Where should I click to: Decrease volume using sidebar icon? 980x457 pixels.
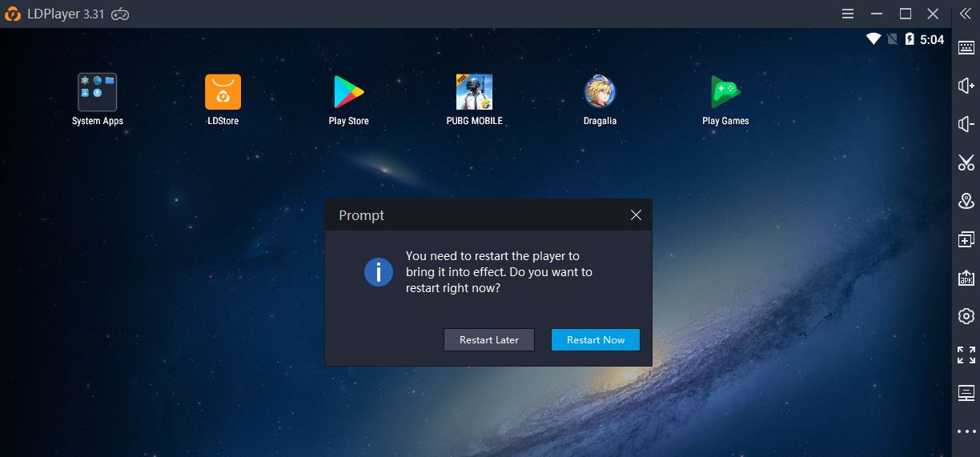click(966, 124)
